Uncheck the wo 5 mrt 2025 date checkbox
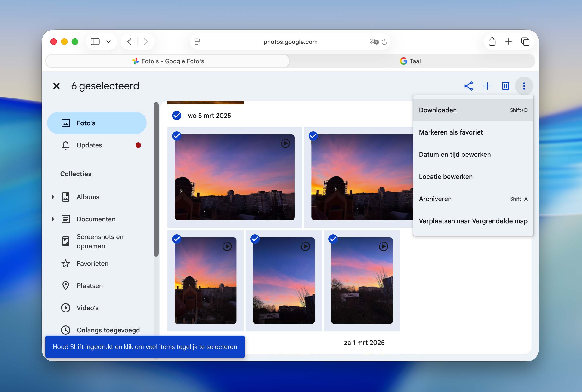The height and width of the screenshot is (392, 582). point(177,116)
